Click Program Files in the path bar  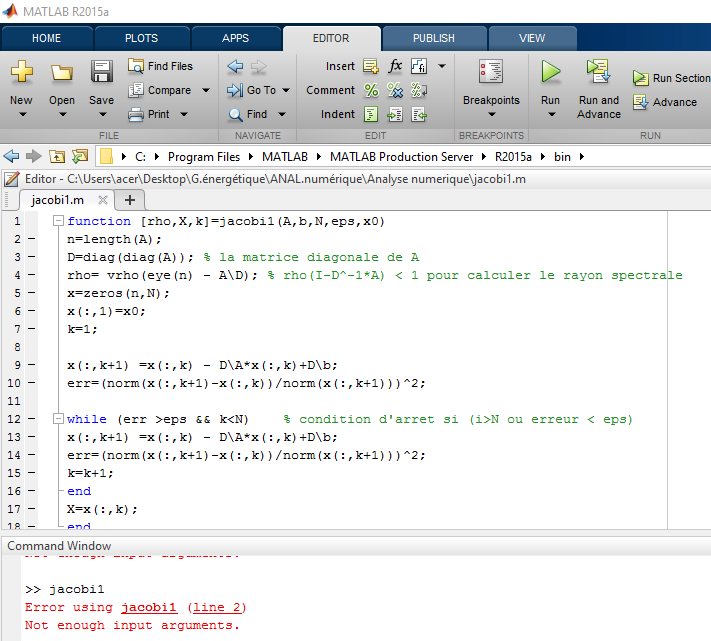pos(204,157)
